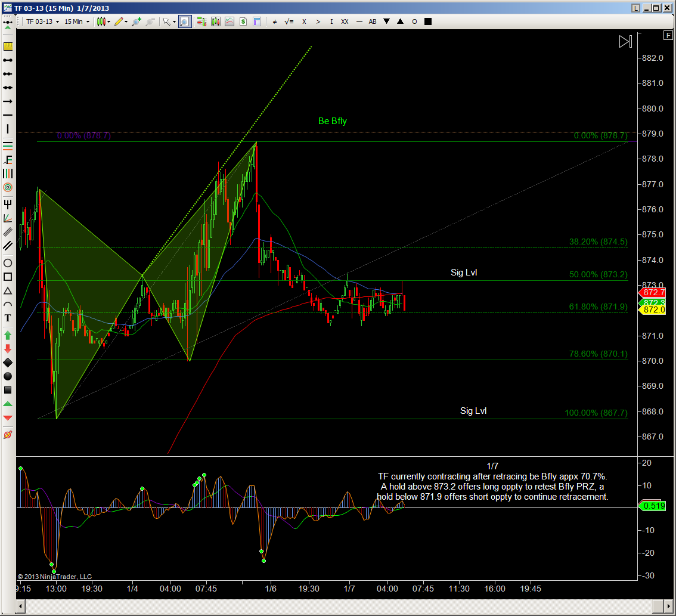Click the F button in chart corner
The width and height of the screenshot is (676, 616).
(x=668, y=35)
